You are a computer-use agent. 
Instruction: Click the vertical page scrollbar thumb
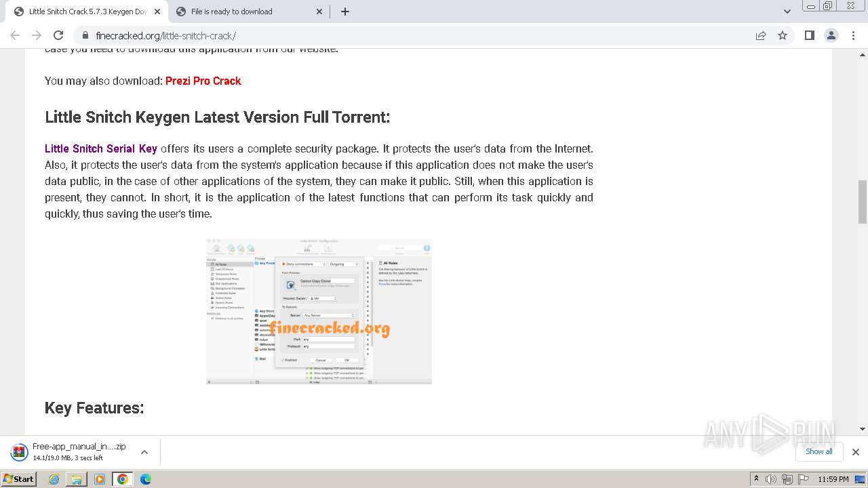(863, 202)
